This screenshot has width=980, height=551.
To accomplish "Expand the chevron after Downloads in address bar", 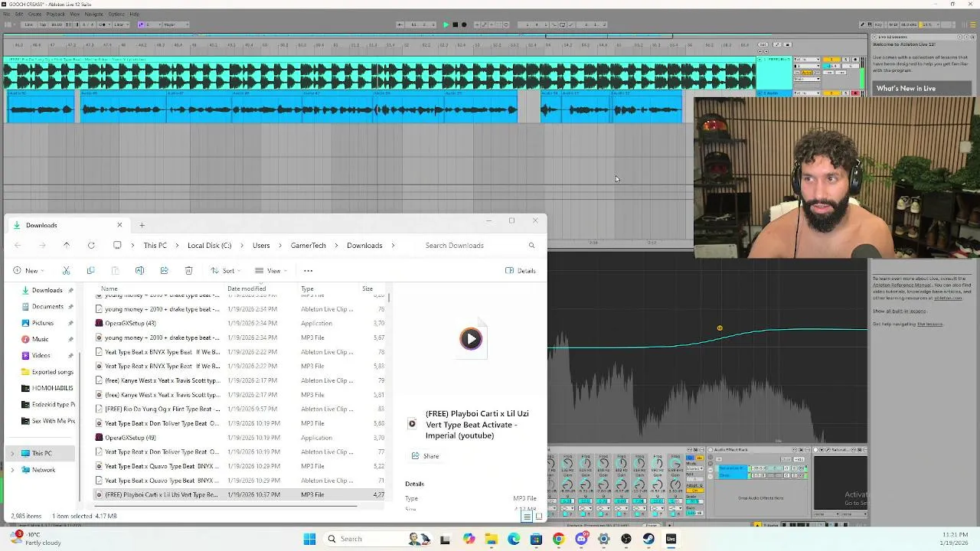I will 394,246.
